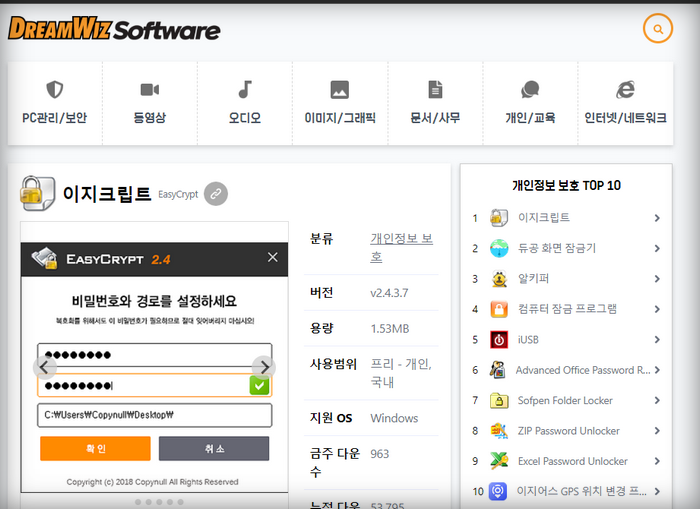Click the gray 취소 button
The width and height of the screenshot is (700, 509).
click(214, 448)
